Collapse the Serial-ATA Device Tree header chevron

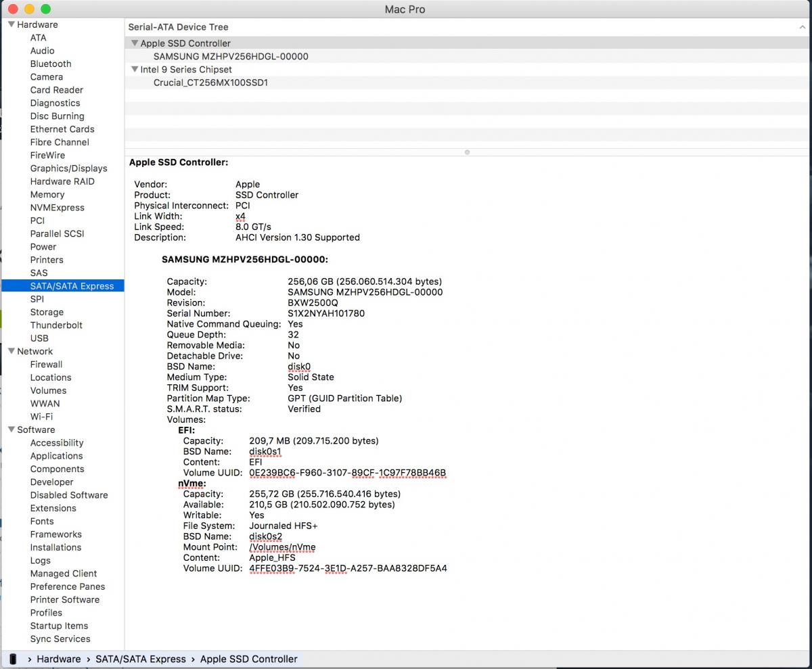pos(802,27)
